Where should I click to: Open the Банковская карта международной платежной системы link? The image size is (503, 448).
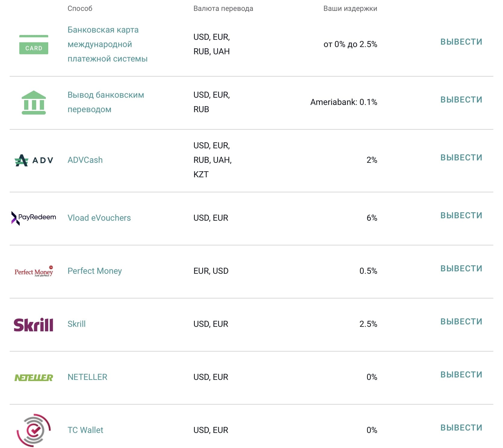pyautogui.click(x=107, y=44)
